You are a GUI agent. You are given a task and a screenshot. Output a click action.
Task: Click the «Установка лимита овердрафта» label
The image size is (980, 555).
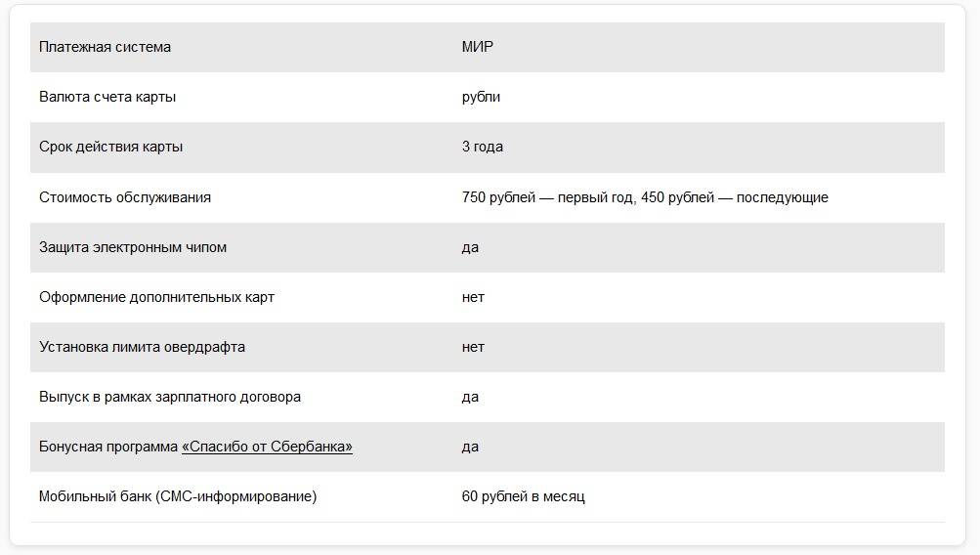pyautogui.click(x=142, y=347)
